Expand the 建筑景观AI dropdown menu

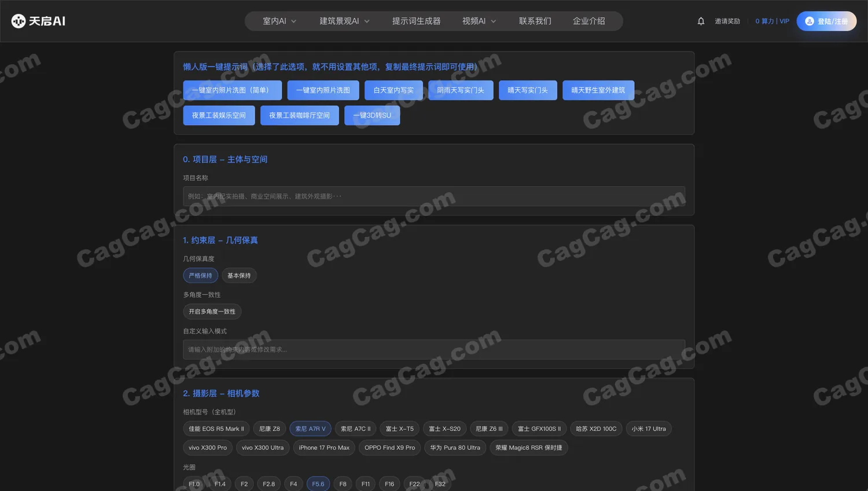344,21
